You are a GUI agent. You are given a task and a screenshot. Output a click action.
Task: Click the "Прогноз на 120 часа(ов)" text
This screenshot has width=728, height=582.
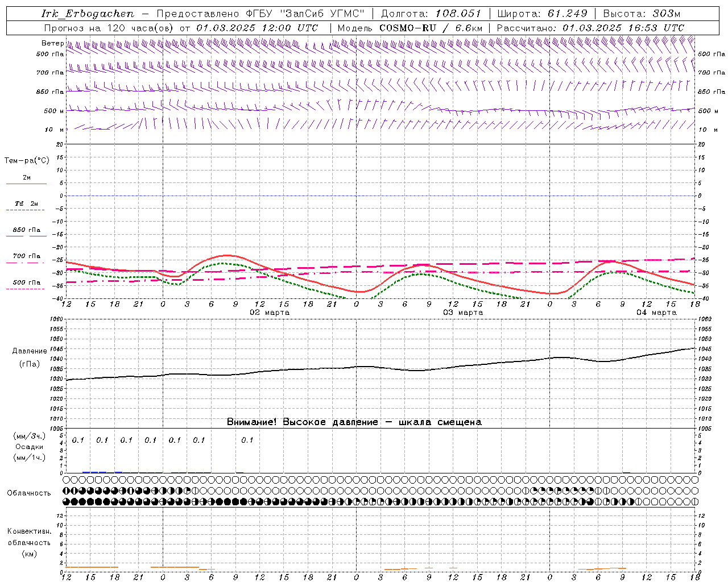pos(109,28)
